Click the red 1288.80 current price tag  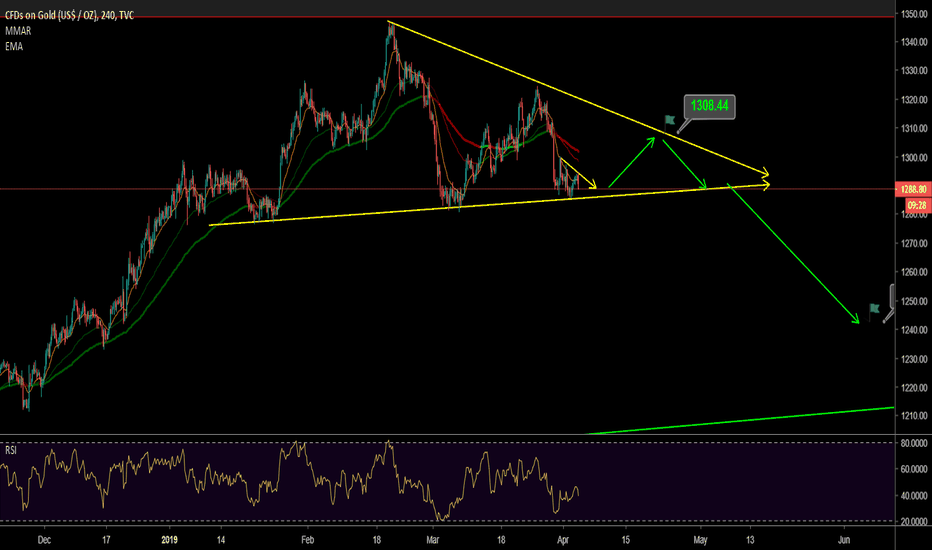point(913,189)
